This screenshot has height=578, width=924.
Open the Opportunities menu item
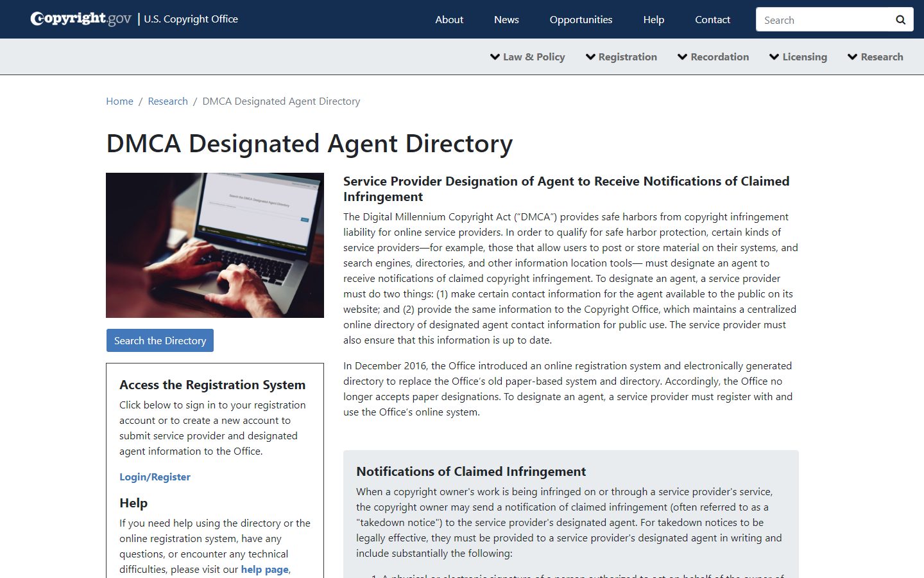click(x=581, y=19)
